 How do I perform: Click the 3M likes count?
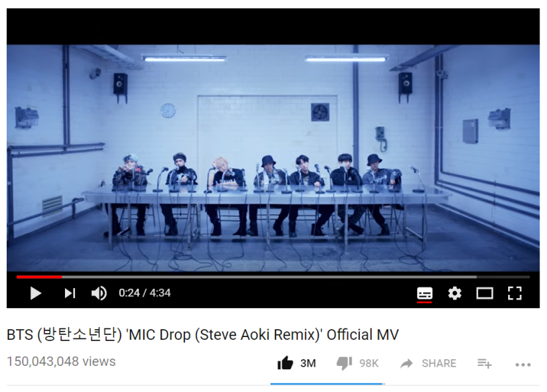point(308,363)
